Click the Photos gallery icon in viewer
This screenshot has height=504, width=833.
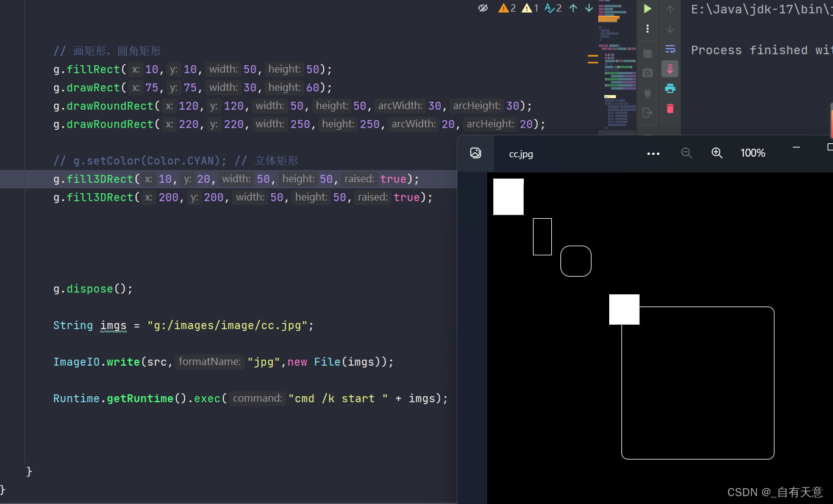pyautogui.click(x=476, y=153)
